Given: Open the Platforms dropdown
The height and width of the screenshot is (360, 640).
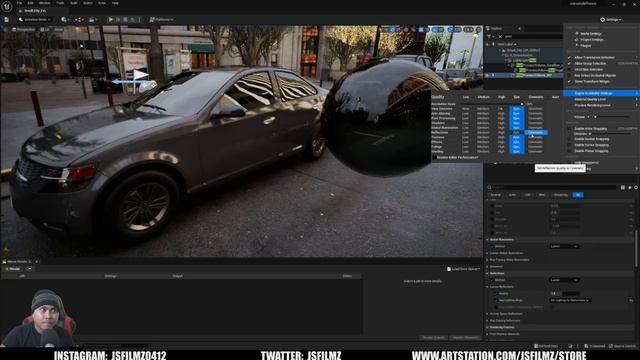Looking at the screenshot, I should 161,19.
